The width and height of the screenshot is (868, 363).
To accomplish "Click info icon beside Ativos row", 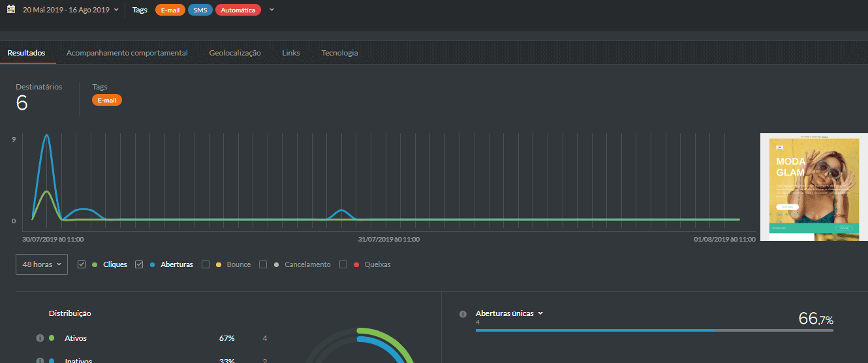I will tap(40, 338).
